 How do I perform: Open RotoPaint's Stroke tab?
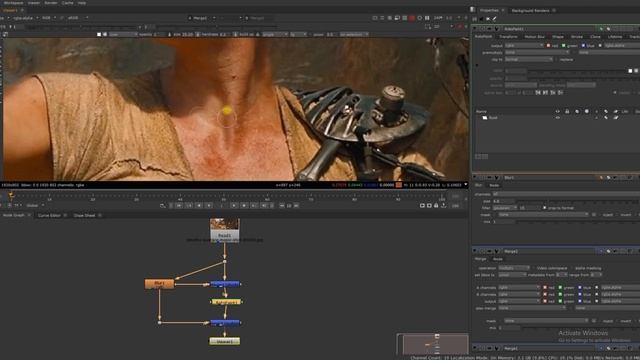[577, 36]
